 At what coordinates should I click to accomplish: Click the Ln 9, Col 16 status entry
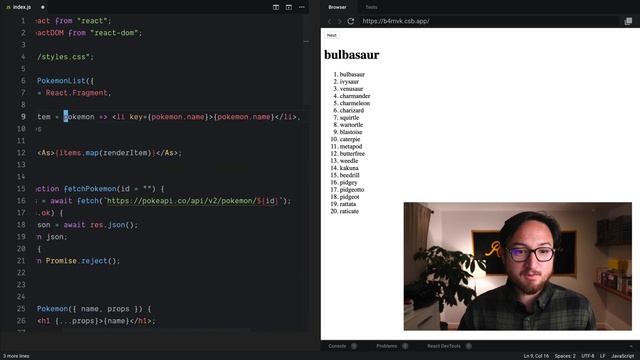point(536,356)
